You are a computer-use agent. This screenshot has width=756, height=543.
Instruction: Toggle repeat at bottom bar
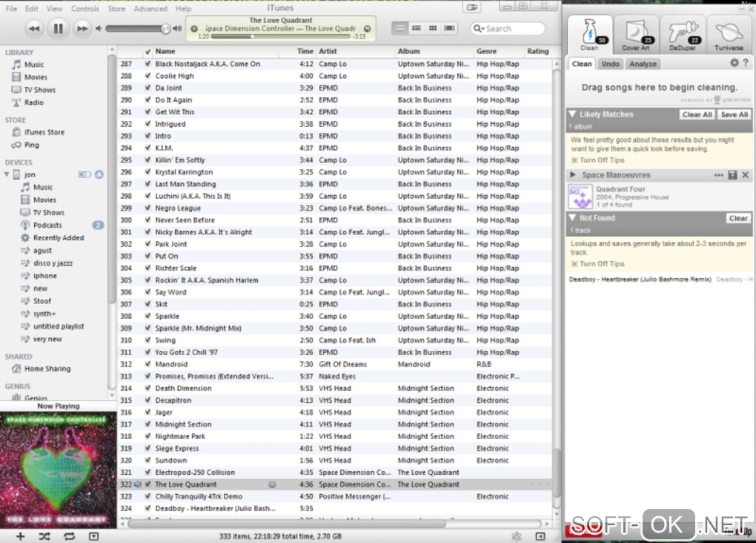(x=69, y=536)
